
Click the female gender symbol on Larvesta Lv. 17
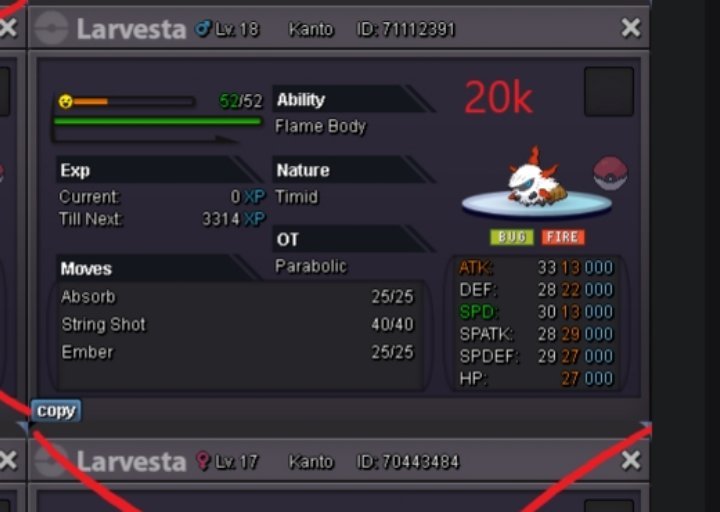pyautogui.click(x=203, y=461)
